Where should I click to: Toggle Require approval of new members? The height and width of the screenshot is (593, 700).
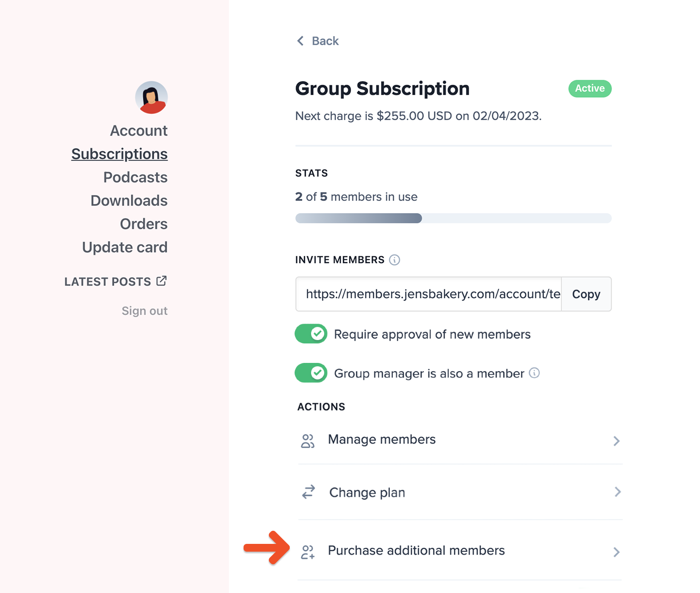(x=311, y=334)
